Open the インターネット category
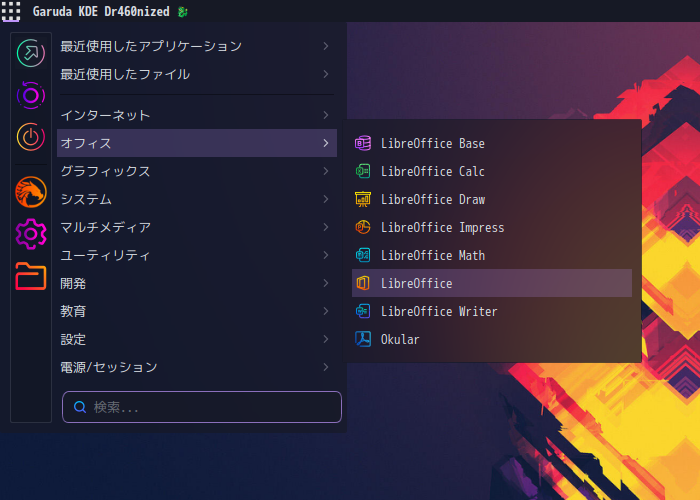 click(x=197, y=115)
